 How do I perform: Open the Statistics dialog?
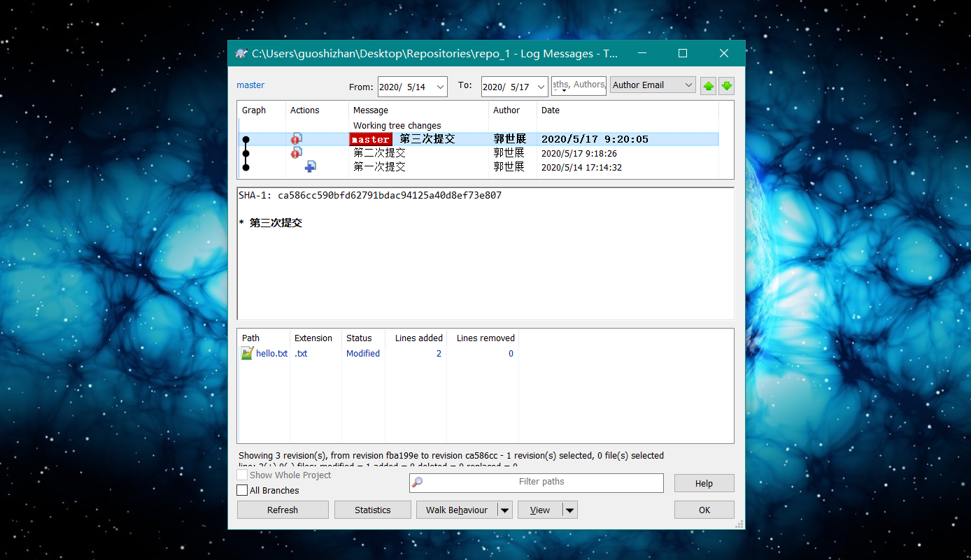(372, 510)
